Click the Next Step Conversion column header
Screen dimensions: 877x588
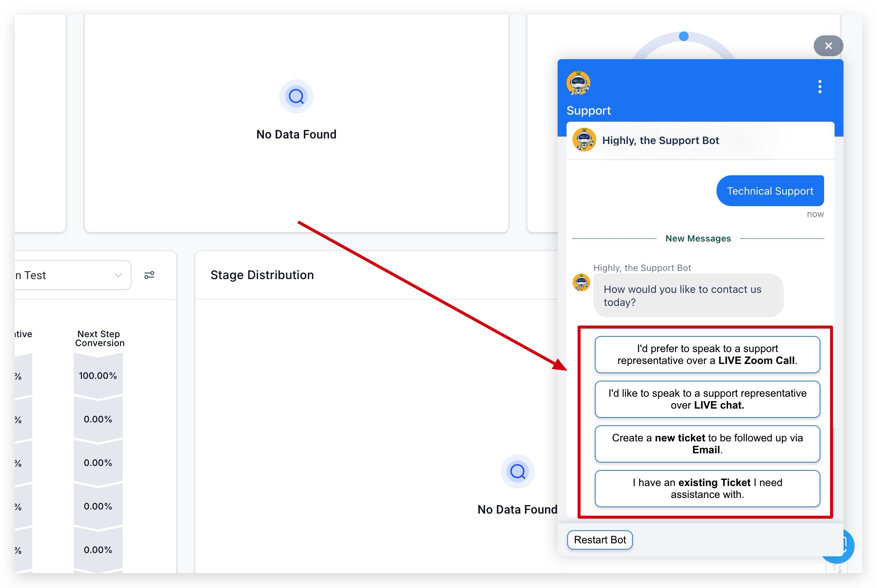[x=99, y=338]
